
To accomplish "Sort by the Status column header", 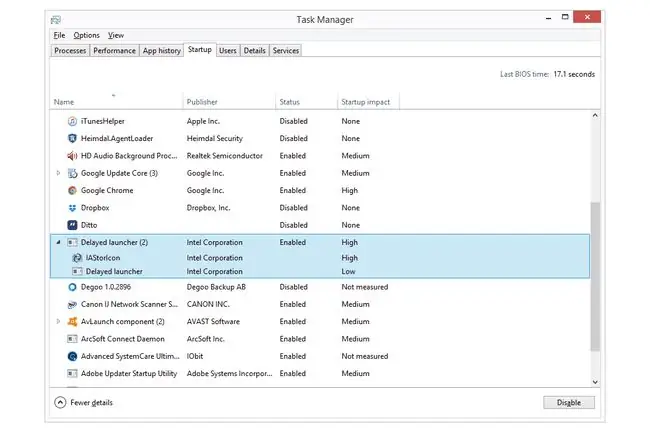I will [x=306, y=102].
